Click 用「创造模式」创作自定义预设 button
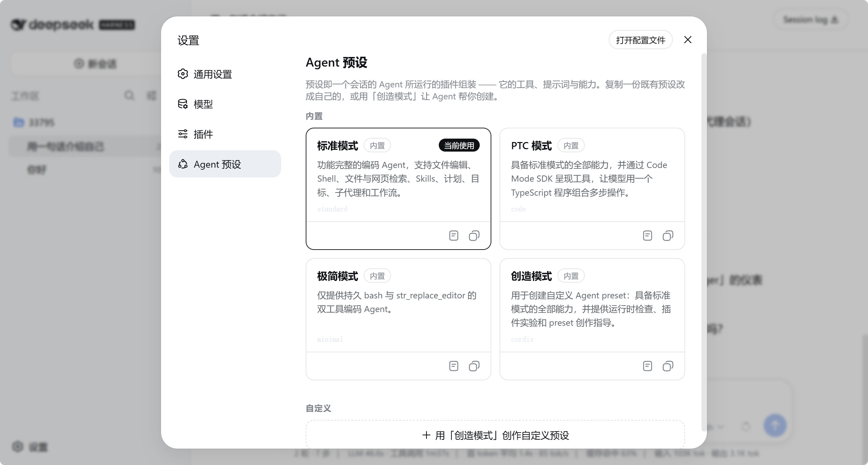Image resolution: width=868 pixels, height=465 pixels. (495, 435)
